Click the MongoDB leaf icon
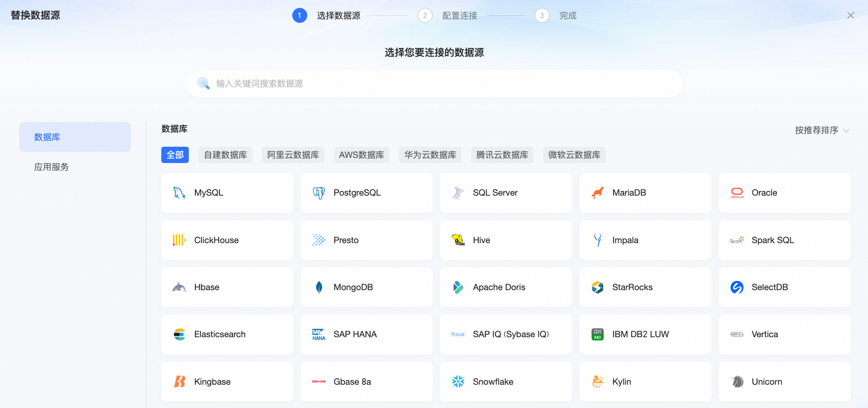 coord(319,287)
